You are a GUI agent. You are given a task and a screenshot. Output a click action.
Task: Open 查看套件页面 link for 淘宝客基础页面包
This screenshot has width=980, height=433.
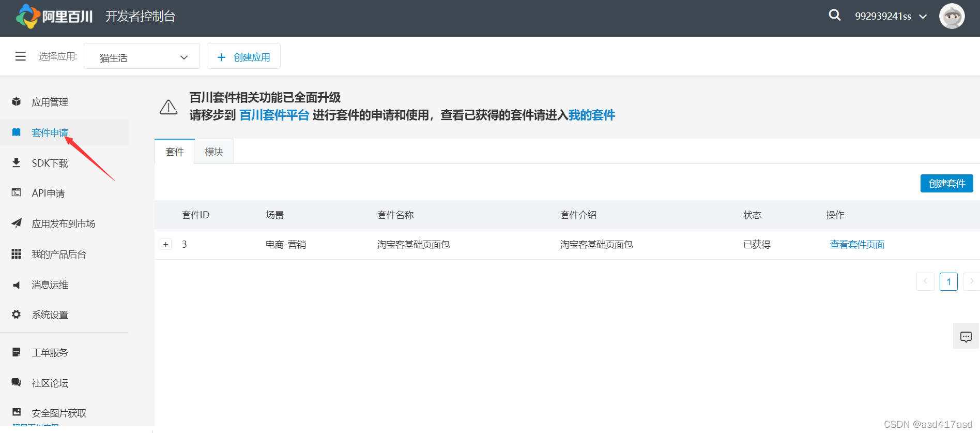[x=857, y=244]
